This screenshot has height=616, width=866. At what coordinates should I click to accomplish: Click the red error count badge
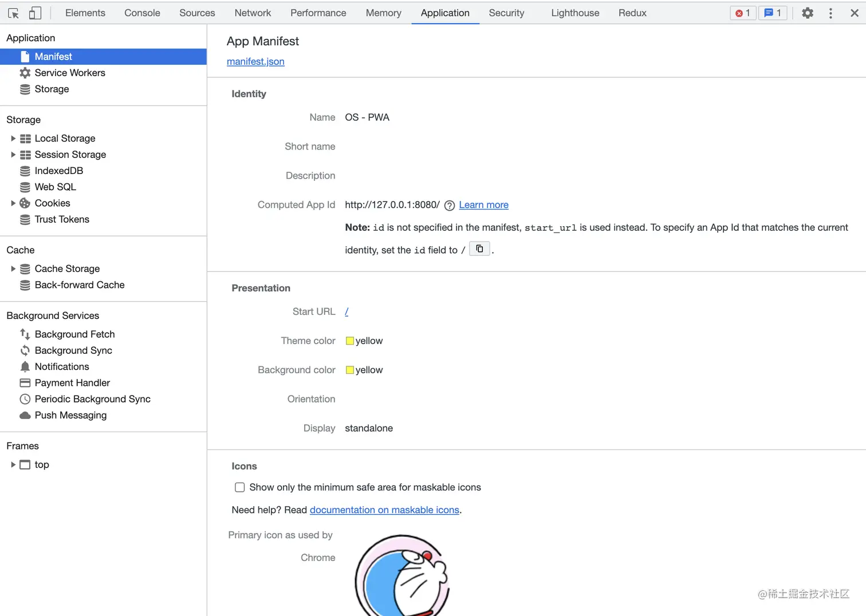point(743,13)
